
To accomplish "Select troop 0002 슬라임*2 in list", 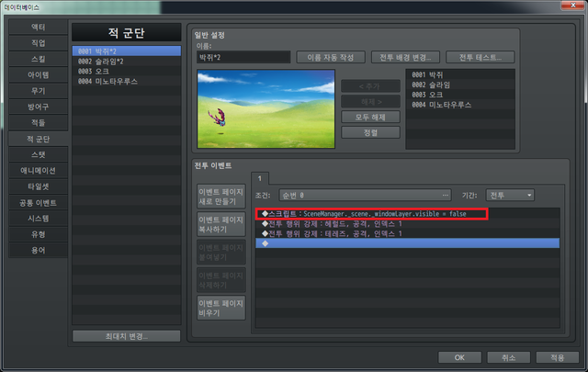I will coord(127,62).
